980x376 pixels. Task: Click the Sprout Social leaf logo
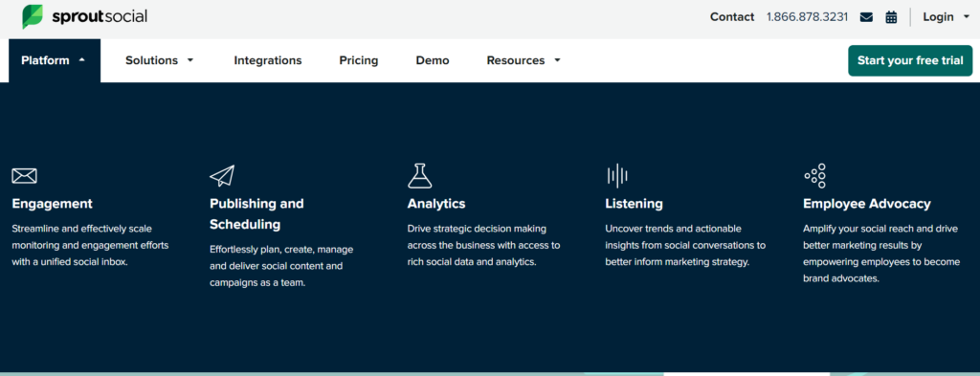coord(33,17)
